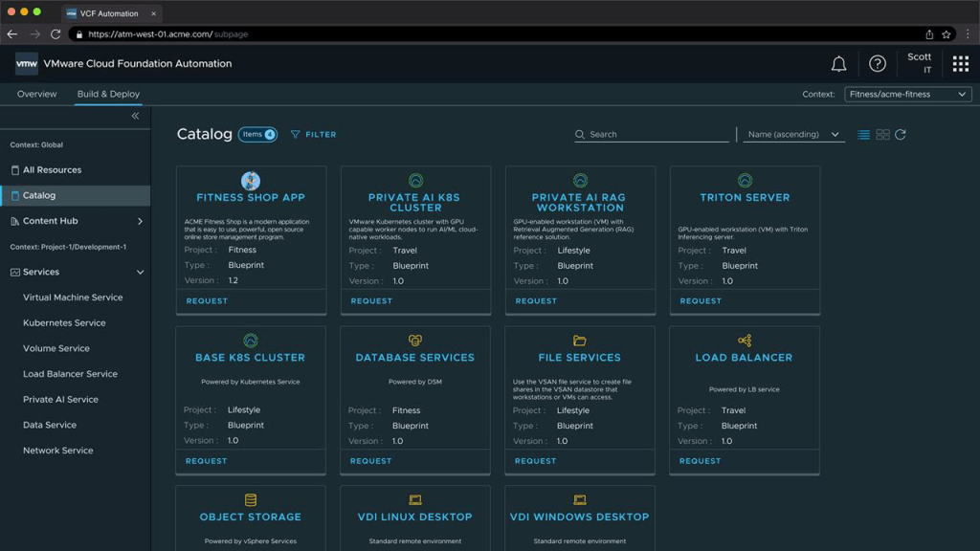The height and width of the screenshot is (551, 980).
Task: Open the apps grid launcher
Action: tap(960, 64)
